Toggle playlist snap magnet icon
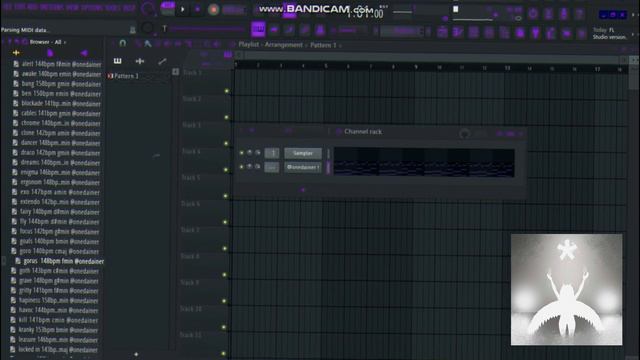The width and height of the screenshot is (640, 360). (122, 43)
